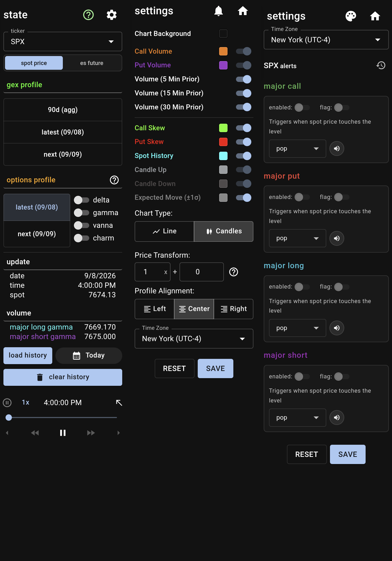
Task: Go home from the chart settings panel
Action: (x=243, y=11)
